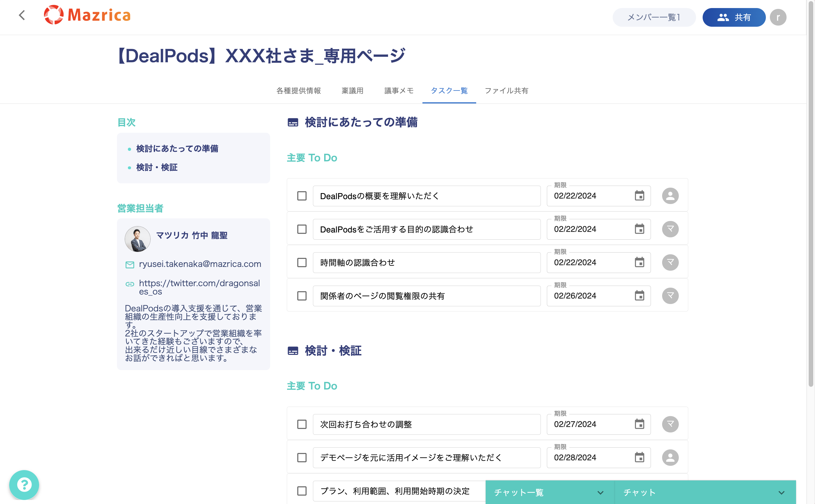Expand the チャット panel chevron
This screenshot has width=815, height=504.
781,493
